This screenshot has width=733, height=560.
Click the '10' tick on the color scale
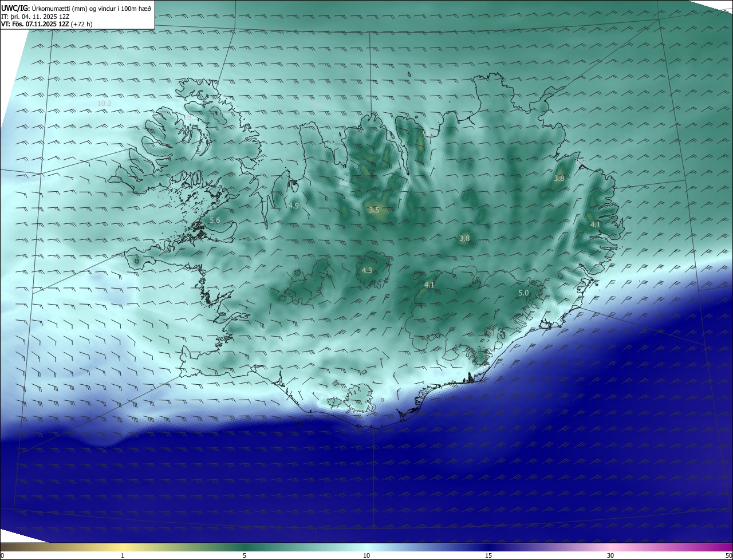(366, 555)
